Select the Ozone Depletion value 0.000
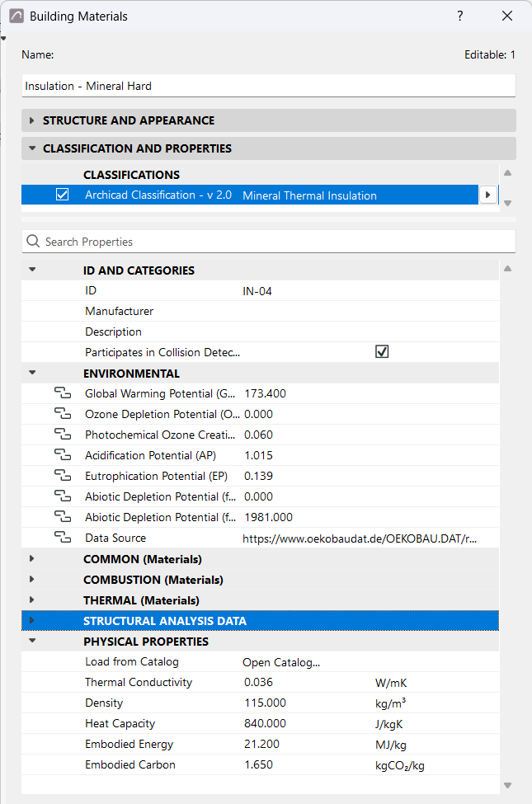532x804 pixels. pos(258,414)
